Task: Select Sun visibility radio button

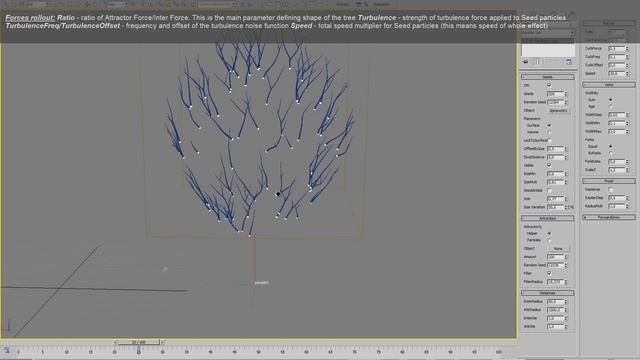Action: click(611, 100)
